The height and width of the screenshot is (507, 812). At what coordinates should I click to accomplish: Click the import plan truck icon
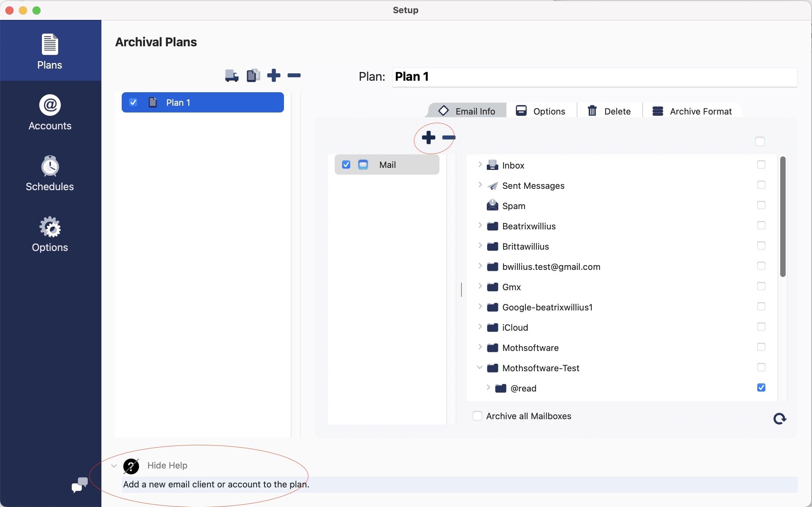pos(232,76)
